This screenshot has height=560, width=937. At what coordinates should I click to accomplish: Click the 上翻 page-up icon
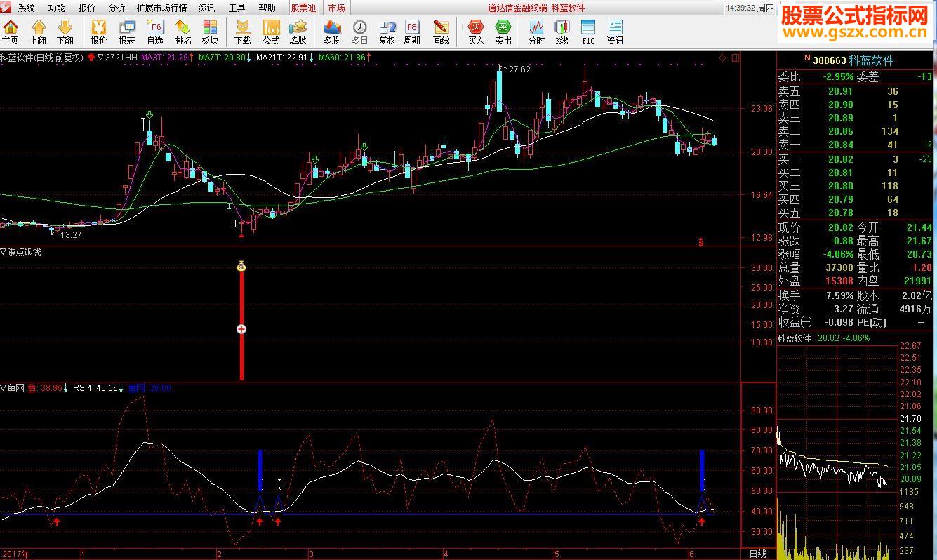tap(38, 32)
